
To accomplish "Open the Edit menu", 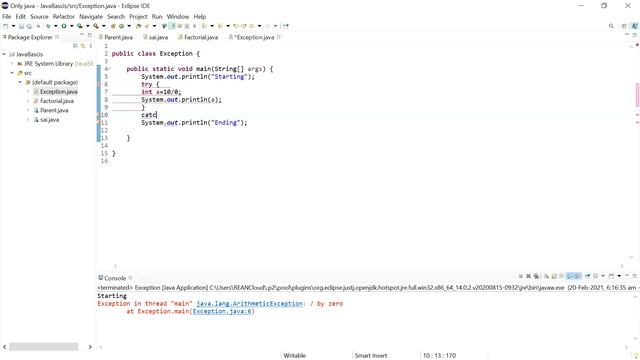I will pos(20,17).
